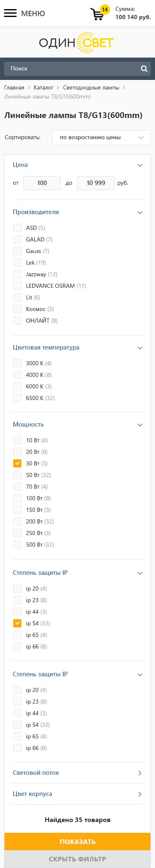The width and height of the screenshot is (155, 868).
Task: Collapse the Цена filter chevron
Action: (140, 165)
